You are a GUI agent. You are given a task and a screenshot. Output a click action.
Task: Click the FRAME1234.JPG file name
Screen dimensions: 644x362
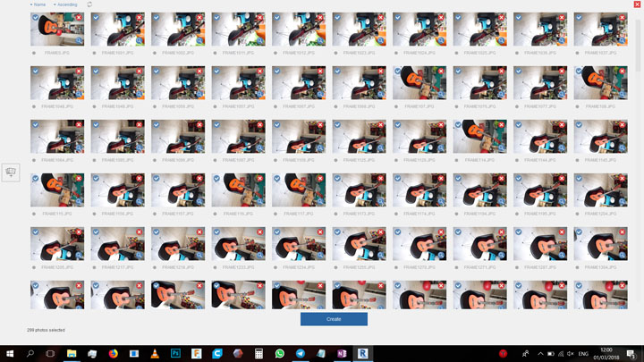point(299,267)
